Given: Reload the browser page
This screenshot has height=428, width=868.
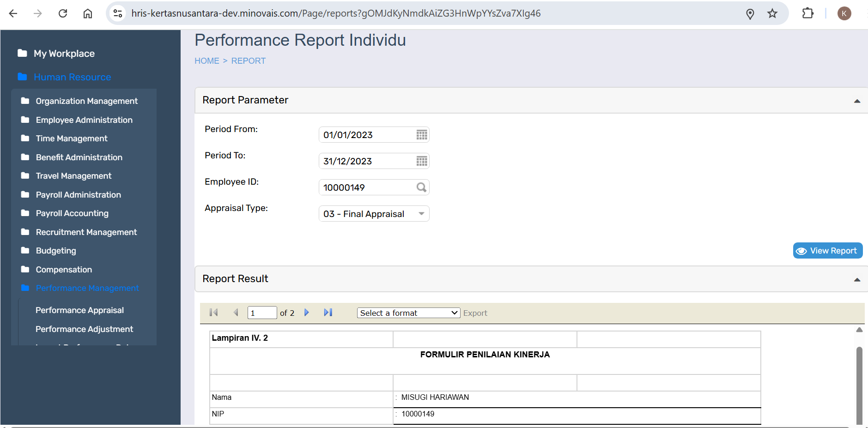Looking at the screenshot, I should [x=63, y=13].
